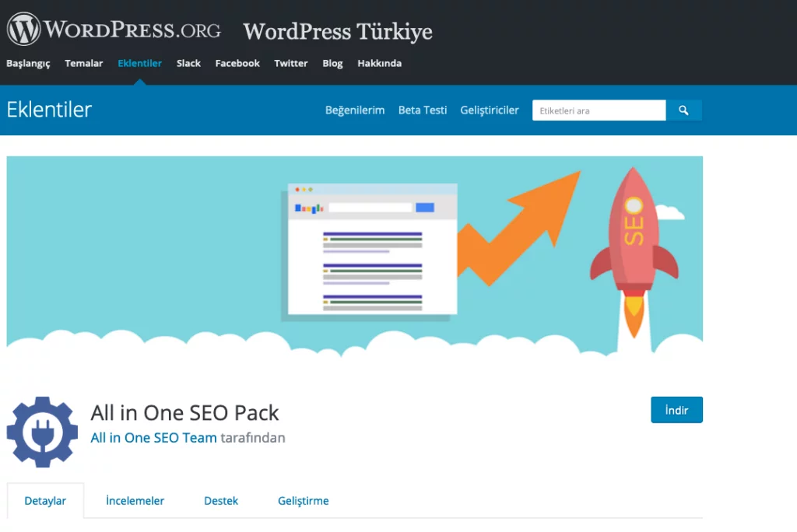Click the WordPress Türkiye site title
Image resolution: width=797 pixels, height=532 pixels.
tap(338, 32)
